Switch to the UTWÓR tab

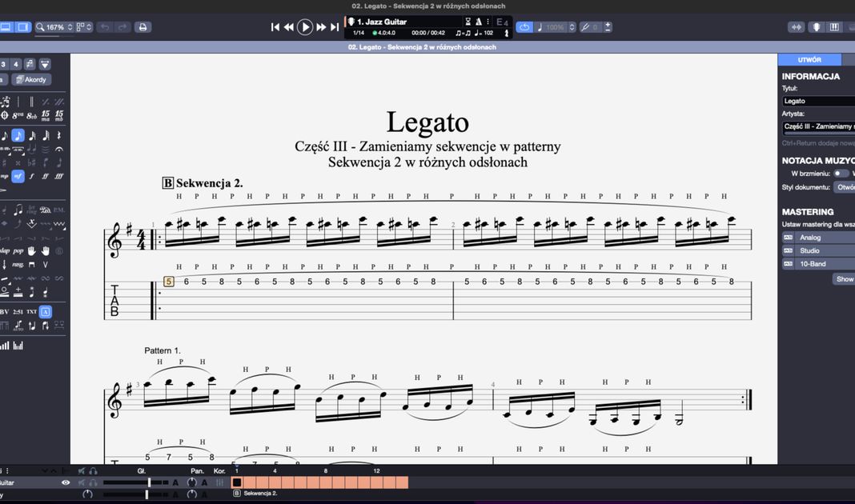tap(809, 60)
